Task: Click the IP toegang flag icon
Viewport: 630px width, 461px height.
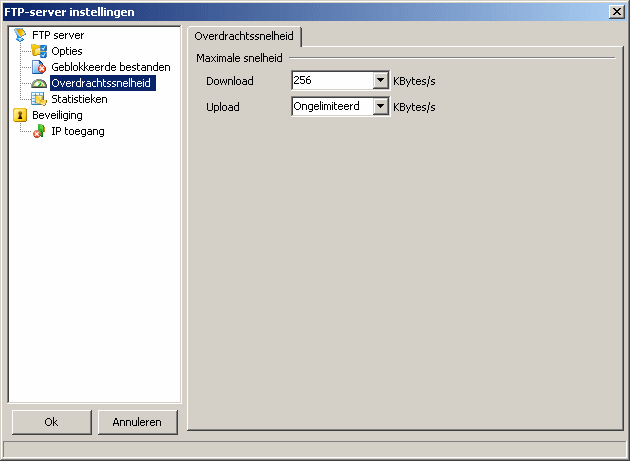Action: pos(39,131)
